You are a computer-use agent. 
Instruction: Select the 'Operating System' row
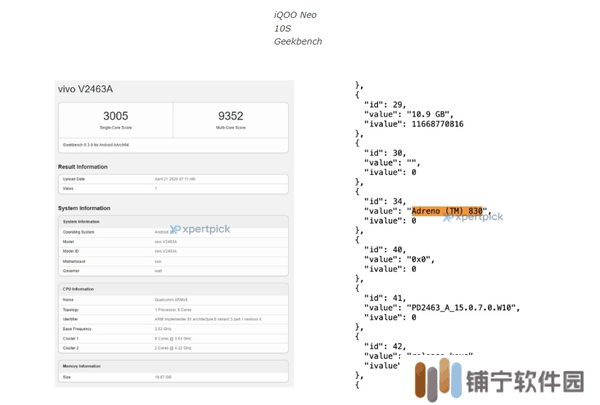click(173, 232)
